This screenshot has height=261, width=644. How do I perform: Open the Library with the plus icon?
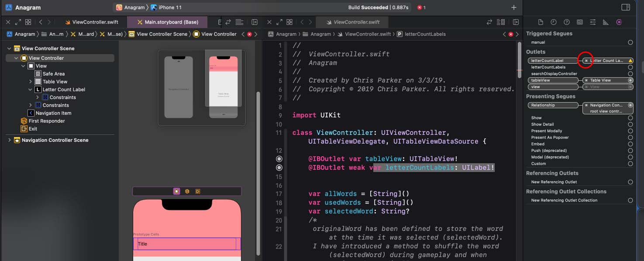tap(514, 7)
